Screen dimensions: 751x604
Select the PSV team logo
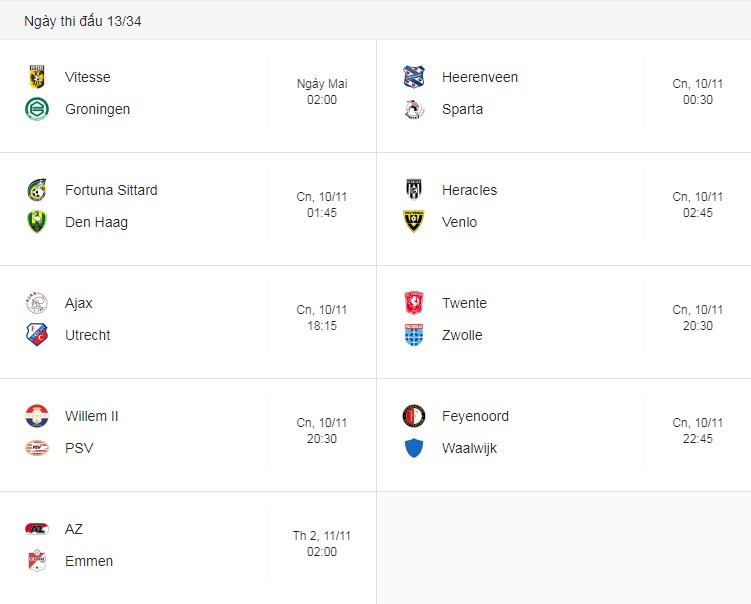pos(37,448)
